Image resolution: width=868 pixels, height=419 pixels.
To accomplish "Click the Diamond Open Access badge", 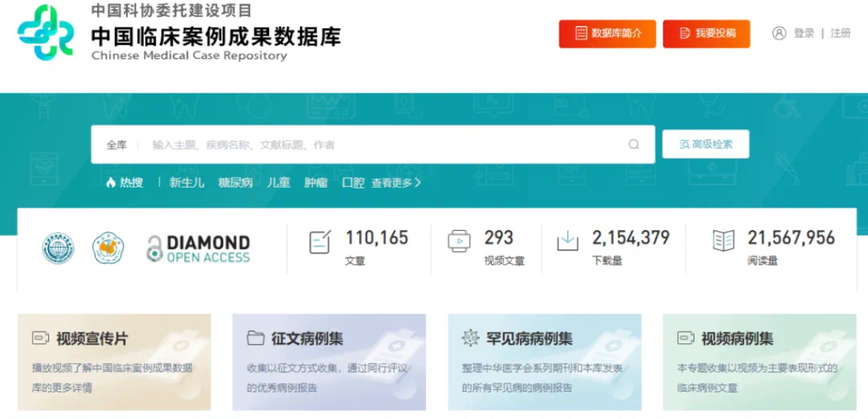I will point(197,248).
